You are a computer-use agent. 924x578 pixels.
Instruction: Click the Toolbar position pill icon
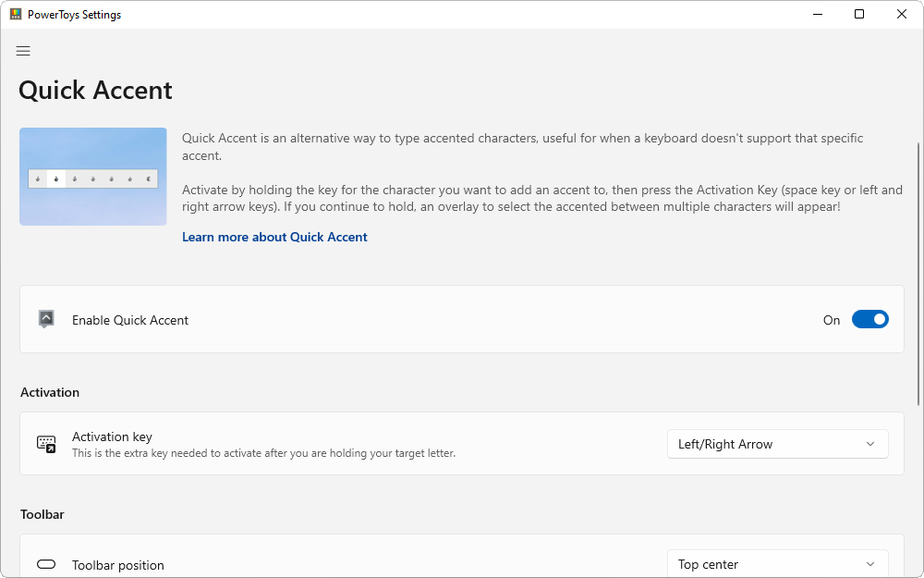coord(46,564)
